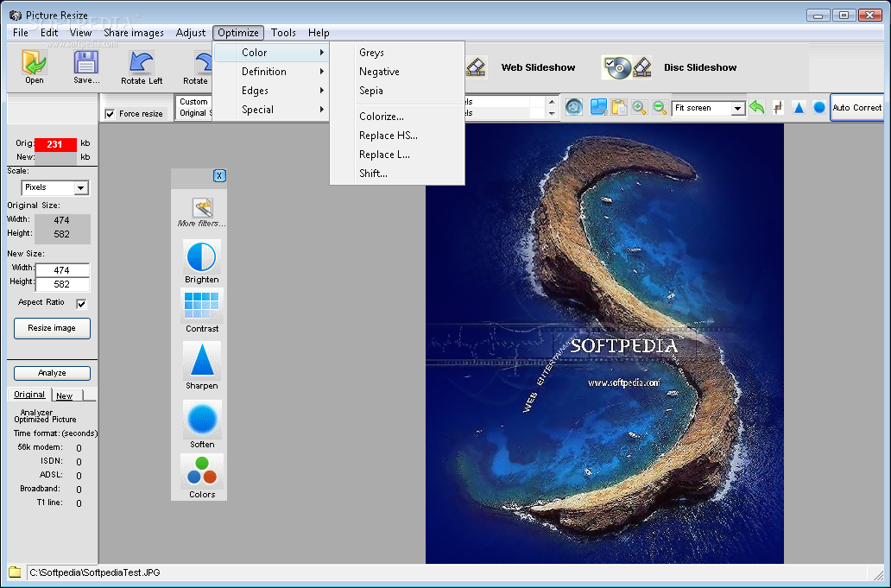This screenshot has width=891, height=588.
Task: Click the round blue recycle toolbar icon
Action: 574,107
